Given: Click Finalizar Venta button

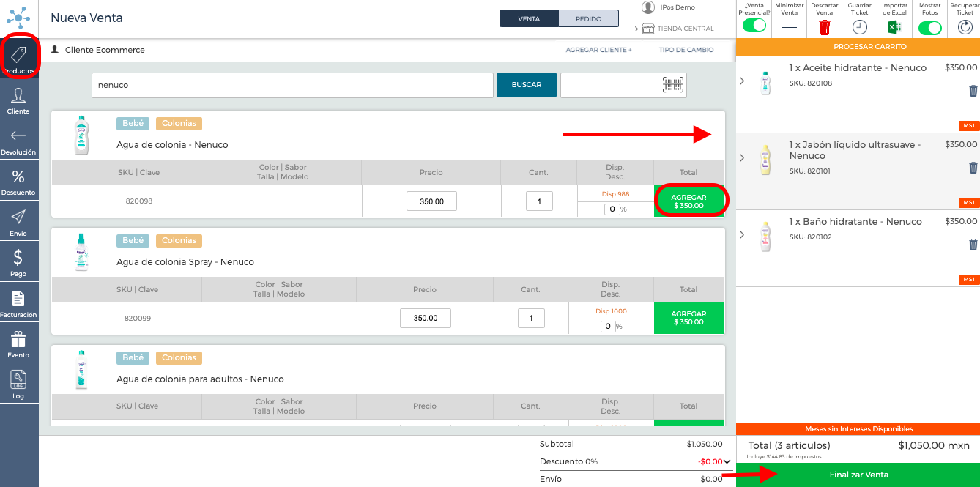Looking at the screenshot, I should (x=858, y=475).
